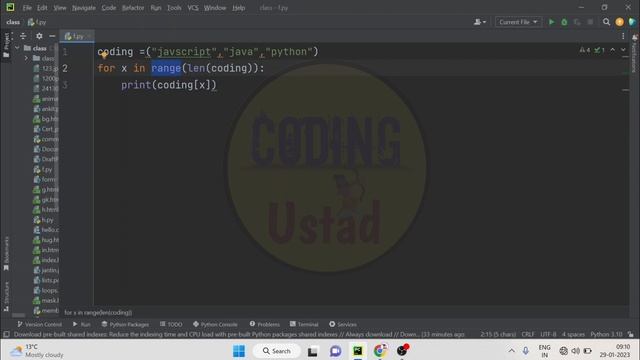The image size is (640, 360).
Task: Click the taskbar microphone icon
Action: (526, 351)
